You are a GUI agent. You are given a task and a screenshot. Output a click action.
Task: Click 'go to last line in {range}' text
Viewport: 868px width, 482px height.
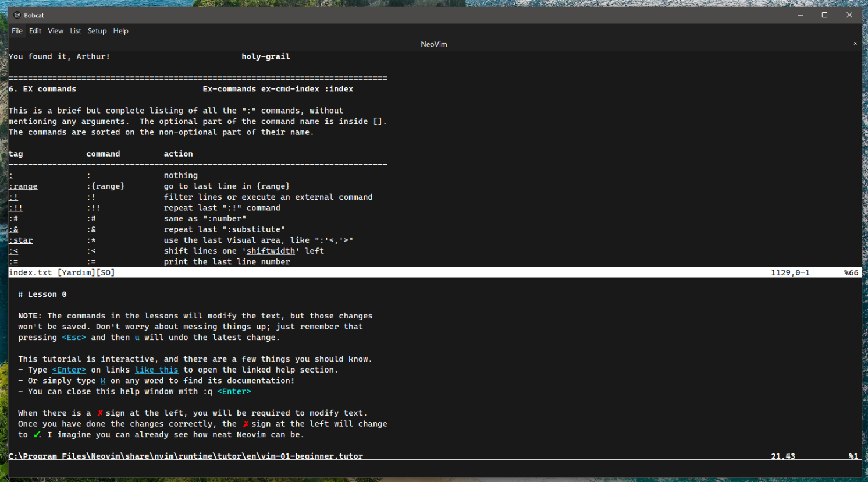tap(227, 186)
